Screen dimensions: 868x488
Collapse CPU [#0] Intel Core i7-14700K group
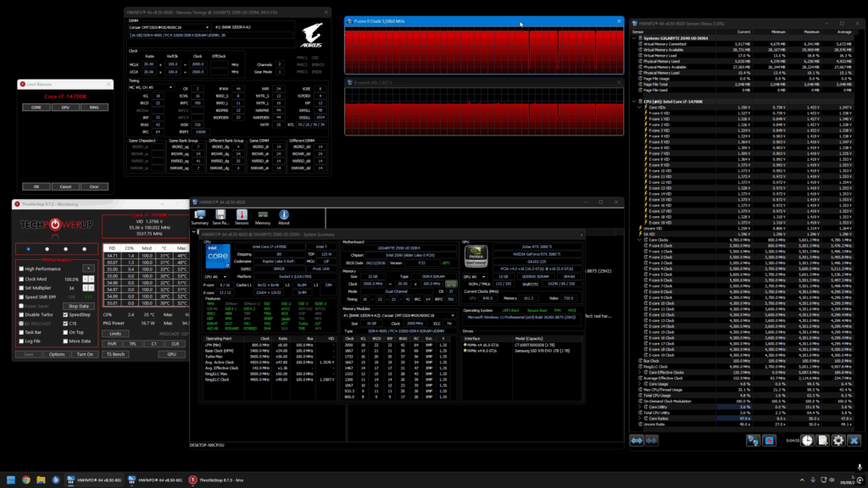point(634,102)
